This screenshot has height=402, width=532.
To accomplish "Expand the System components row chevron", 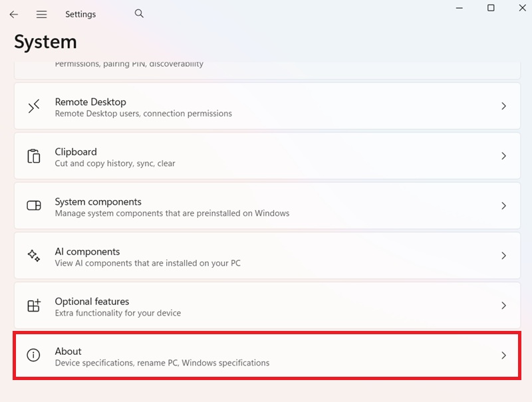I will pyautogui.click(x=503, y=206).
